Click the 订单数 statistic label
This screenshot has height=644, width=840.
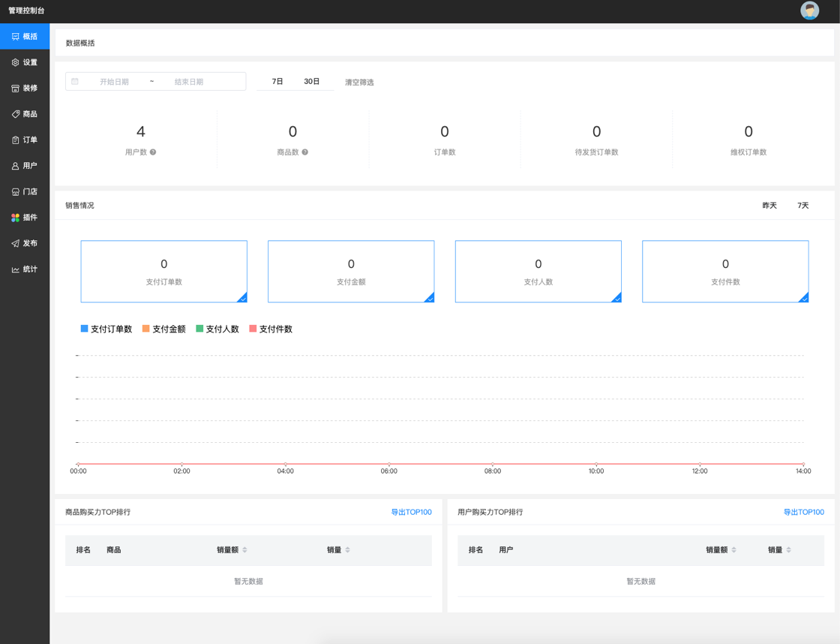point(445,152)
